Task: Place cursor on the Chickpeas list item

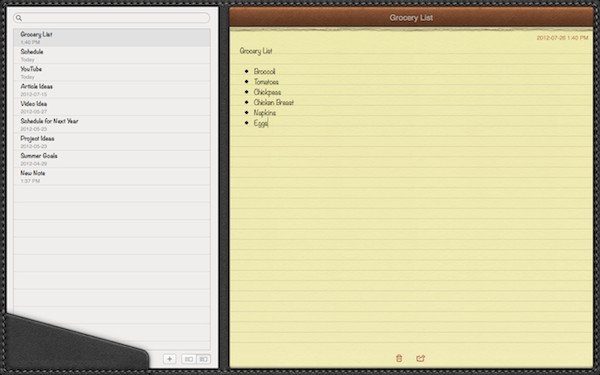Action: [267, 92]
